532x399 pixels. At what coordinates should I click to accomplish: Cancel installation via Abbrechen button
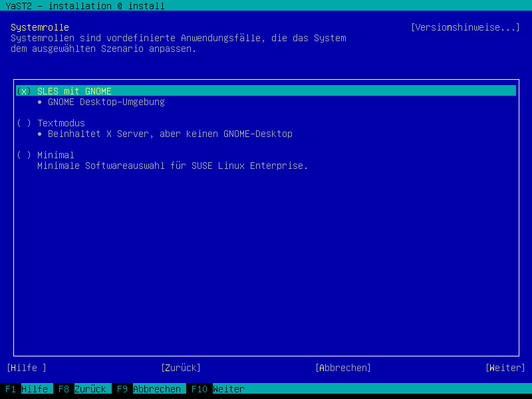pos(343,368)
